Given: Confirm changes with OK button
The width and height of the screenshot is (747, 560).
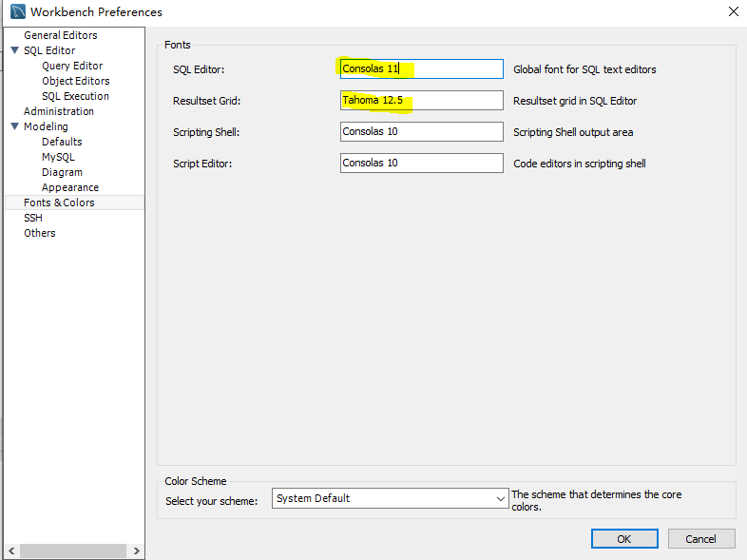Looking at the screenshot, I should 624,538.
